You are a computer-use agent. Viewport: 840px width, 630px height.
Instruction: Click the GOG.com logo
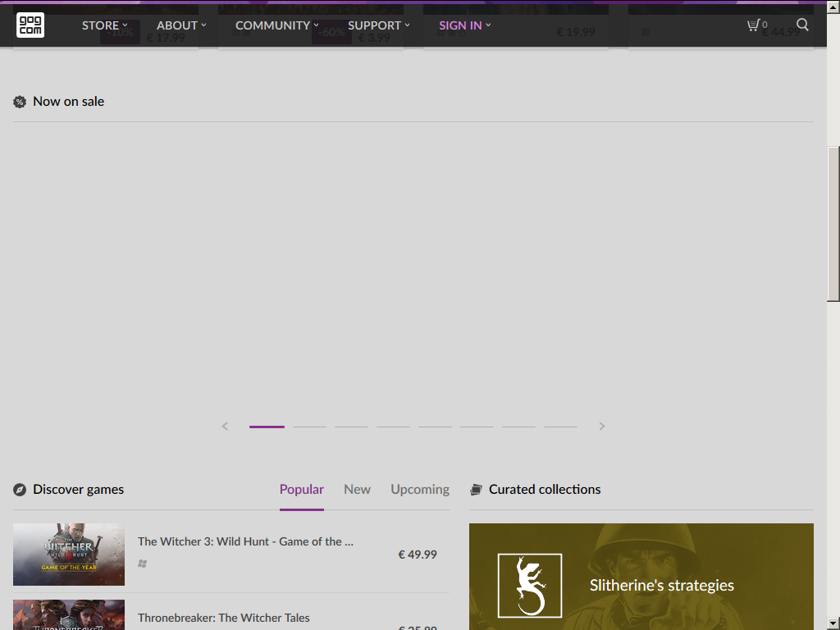click(x=30, y=25)
